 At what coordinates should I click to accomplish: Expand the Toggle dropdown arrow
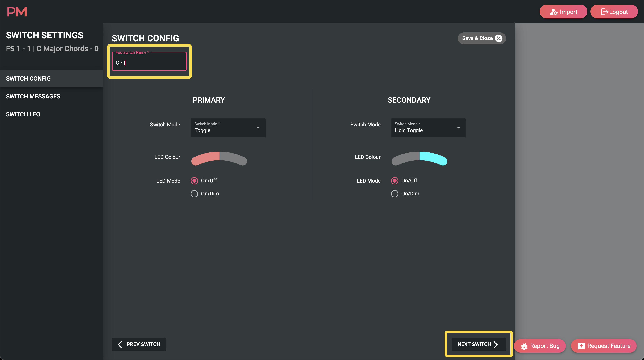[x=258, y=128]
